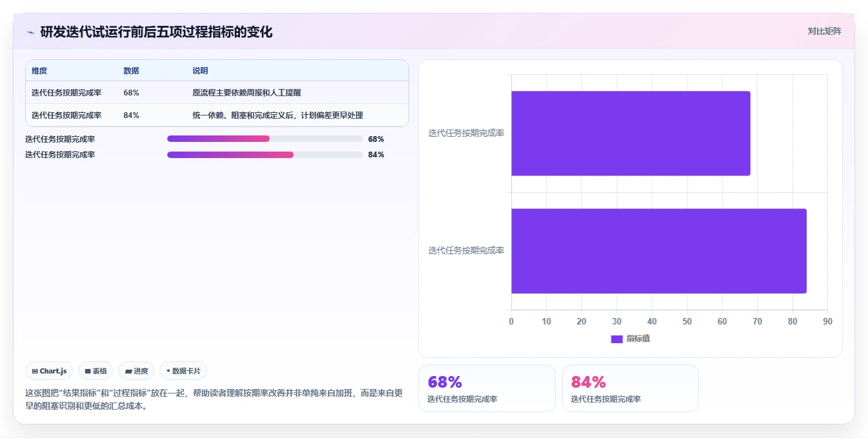Click the y-axis label beside the 68 bar

pos(467,134)
